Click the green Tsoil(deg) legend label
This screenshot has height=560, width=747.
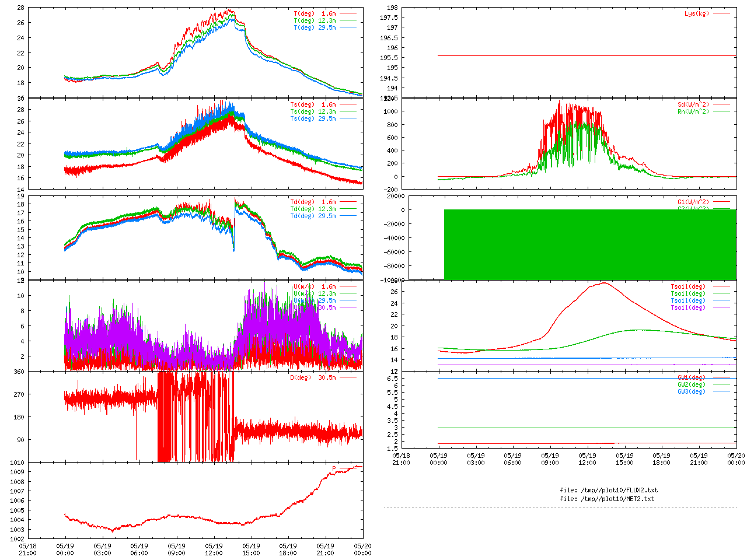(688, 293)
